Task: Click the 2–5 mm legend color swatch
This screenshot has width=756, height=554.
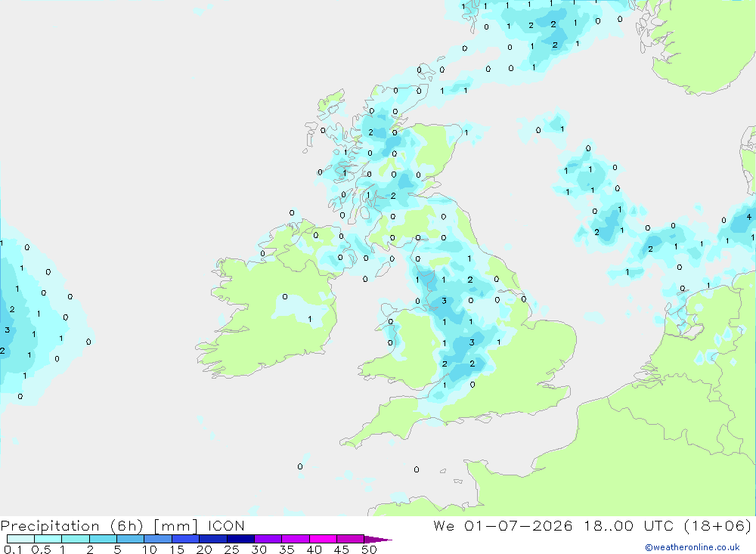Action: [103, 539]
